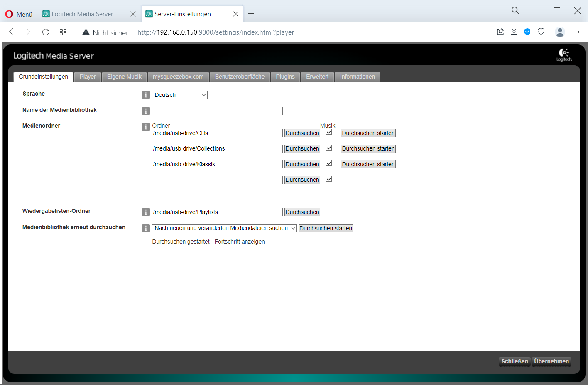
Task: Toggle Musik checkbox for CDs folder
Action: pos(329,132)
